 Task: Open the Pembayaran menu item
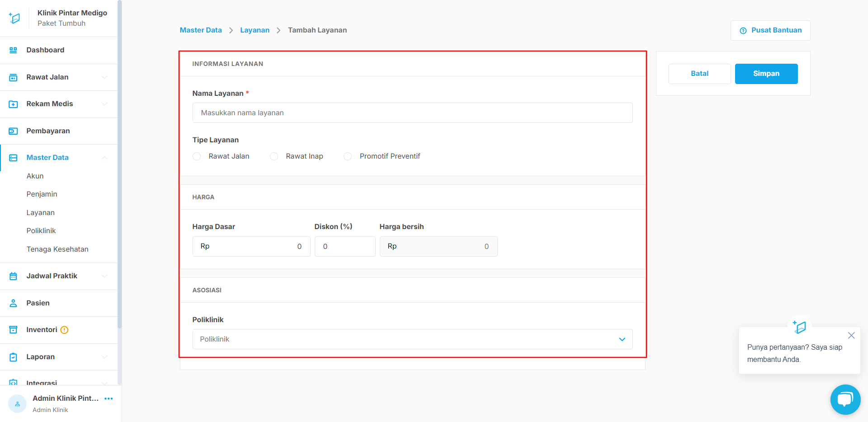tap(59, 131)
